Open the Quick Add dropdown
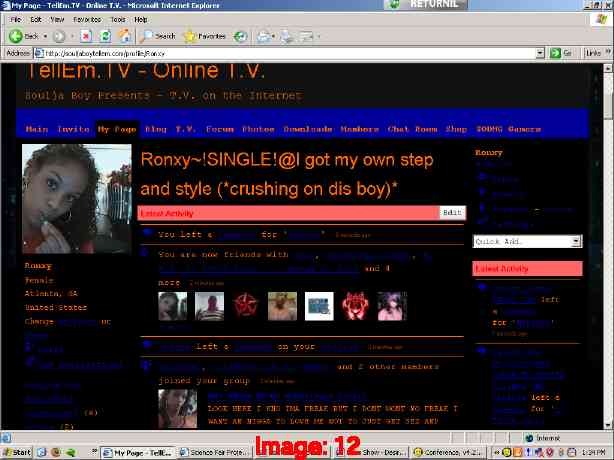614x460 pixels. pyautogui.click(x=527, y=242)
